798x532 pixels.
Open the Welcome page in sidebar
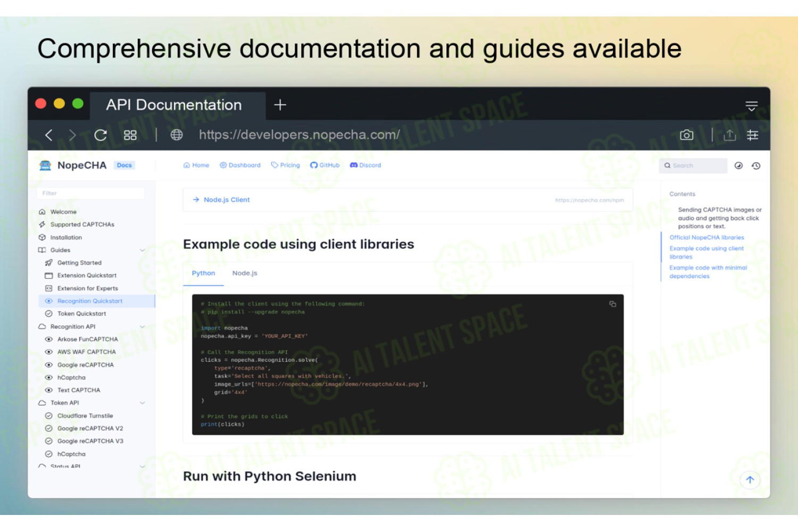tap(63, 212)
